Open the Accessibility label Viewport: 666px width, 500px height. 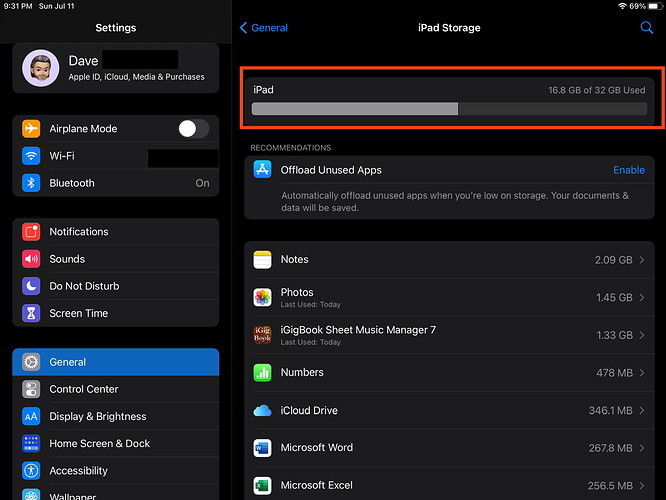[79, 471]
